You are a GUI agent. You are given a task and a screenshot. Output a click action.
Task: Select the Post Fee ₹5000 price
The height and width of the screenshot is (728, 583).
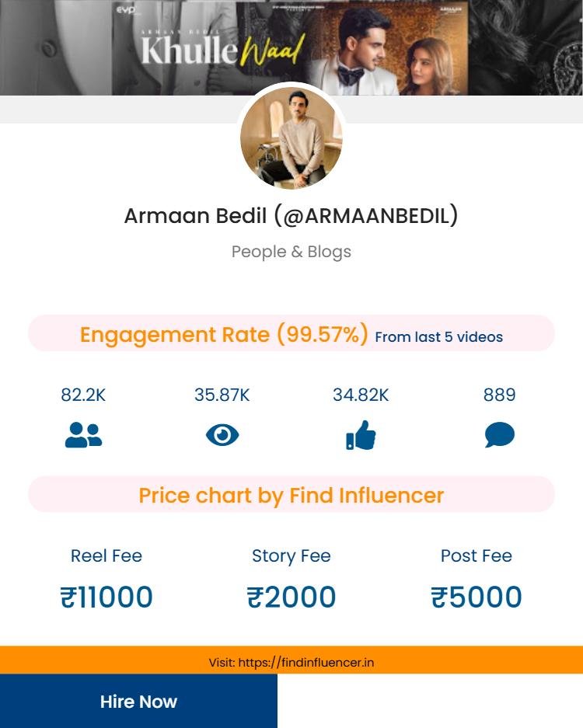click(x=476, y=597)
